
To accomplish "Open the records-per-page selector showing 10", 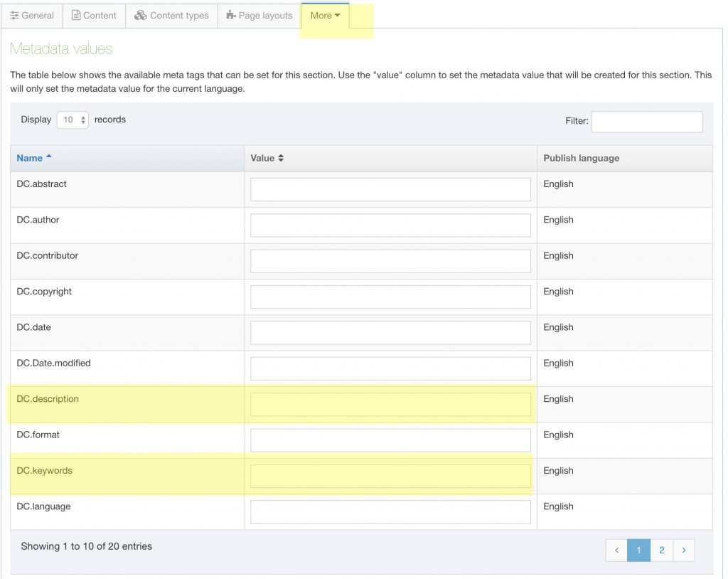I will tap(72, 119).
